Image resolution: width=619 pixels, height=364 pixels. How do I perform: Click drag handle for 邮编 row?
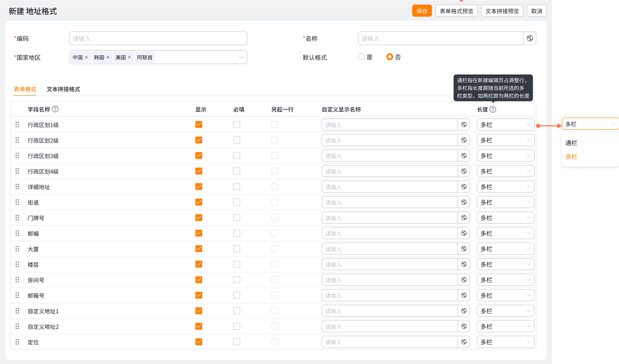click(17, 233)
